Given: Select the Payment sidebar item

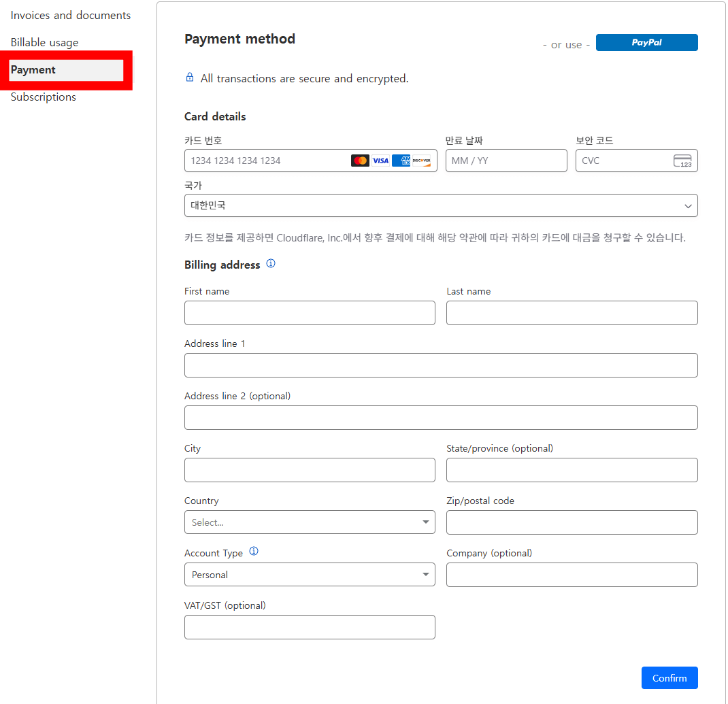Looking at the screenshot, I should click(x=67, y=70).
